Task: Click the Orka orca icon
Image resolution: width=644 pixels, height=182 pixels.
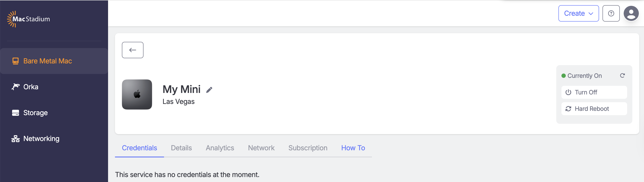Action: click(15, 87)
